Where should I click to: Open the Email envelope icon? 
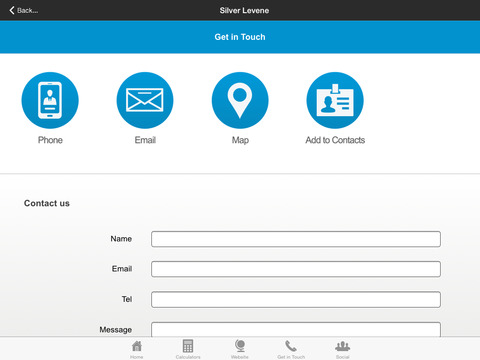(145, 100)
